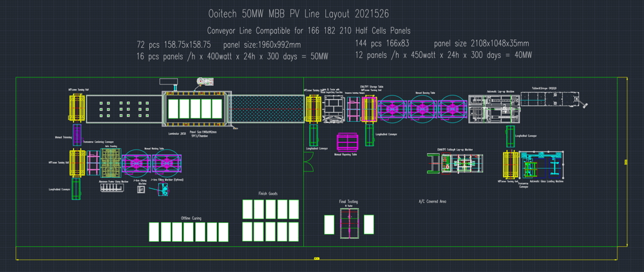Click the 'Tabber&Stringer' label

tap(544, 88)
